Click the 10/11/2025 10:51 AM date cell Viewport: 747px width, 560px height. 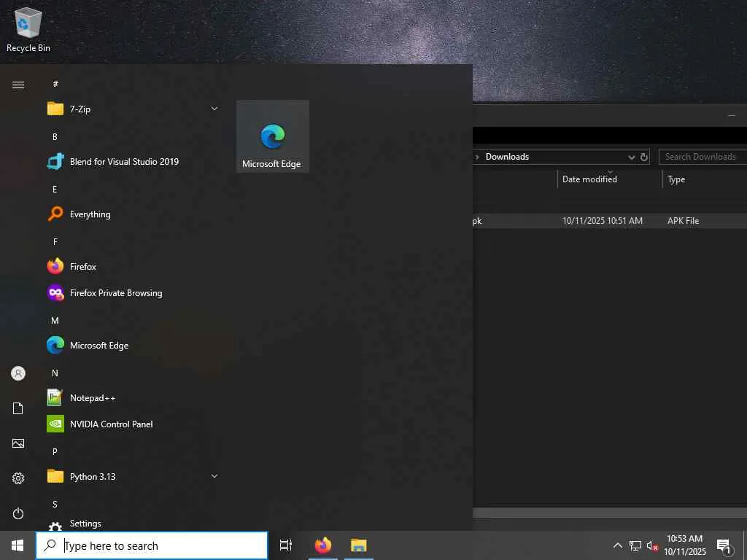pyautogui.click(x=602, y=221)
